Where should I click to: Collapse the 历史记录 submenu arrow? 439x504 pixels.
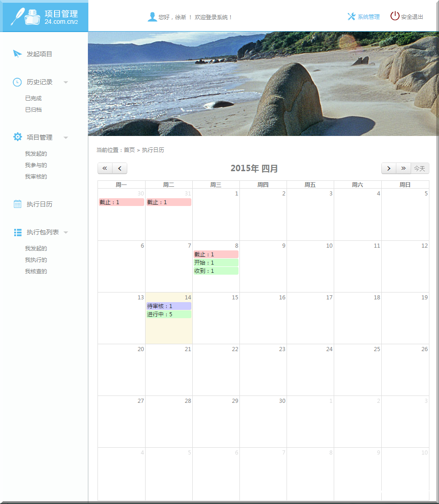(x=65, y=82)
